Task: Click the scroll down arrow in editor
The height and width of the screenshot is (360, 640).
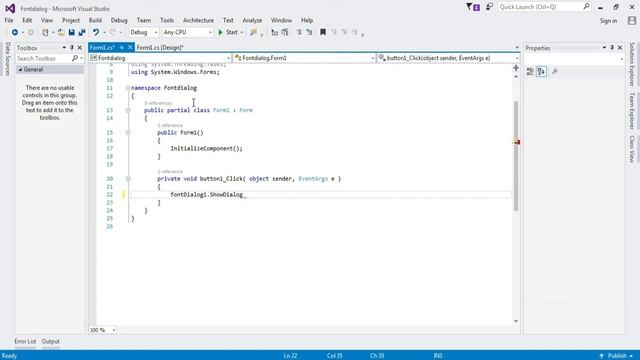Action: click(516, 322)
